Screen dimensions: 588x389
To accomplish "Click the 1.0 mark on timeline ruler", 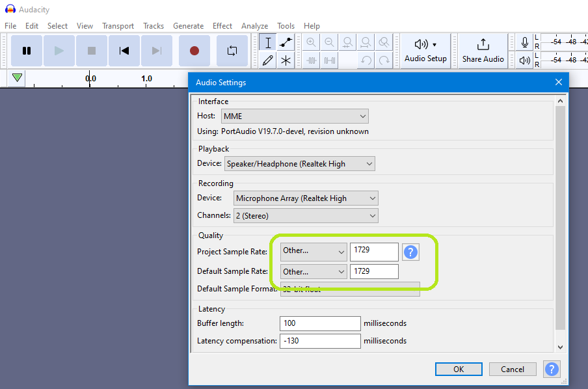I will click(146, 79).
